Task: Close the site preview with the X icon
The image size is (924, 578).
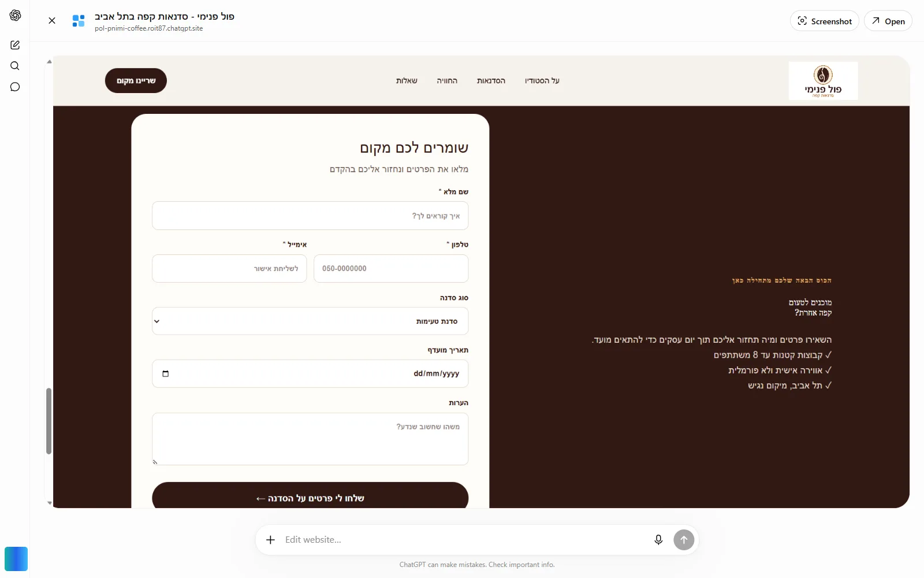Action: point(52,21)
